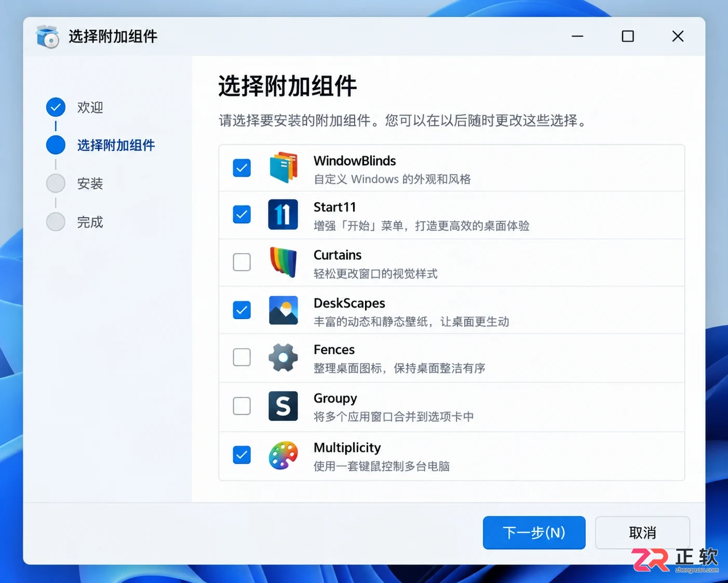
Task: Uncheck the DeskScapes checkbox
Action: pos(241,310)
